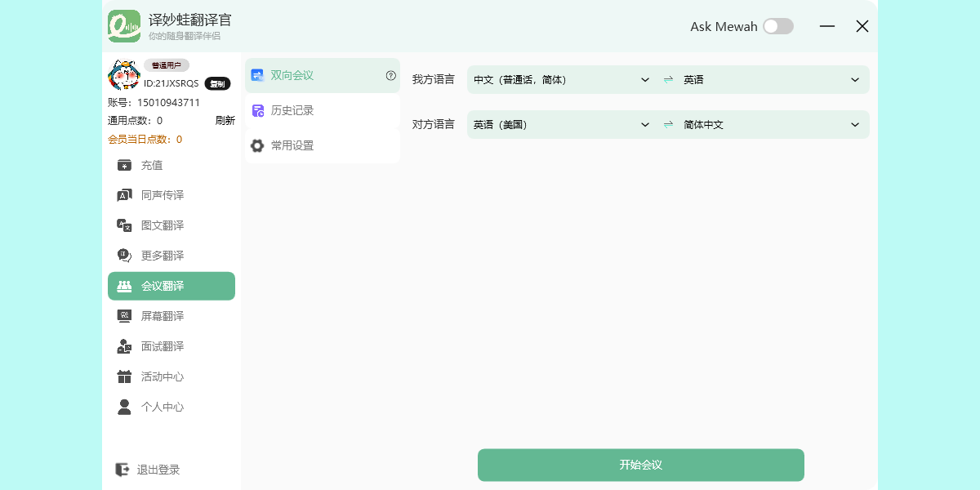The image size is (980, 490).
Task: Open personal center (个人中心) person icon
Action: (124, 407)
